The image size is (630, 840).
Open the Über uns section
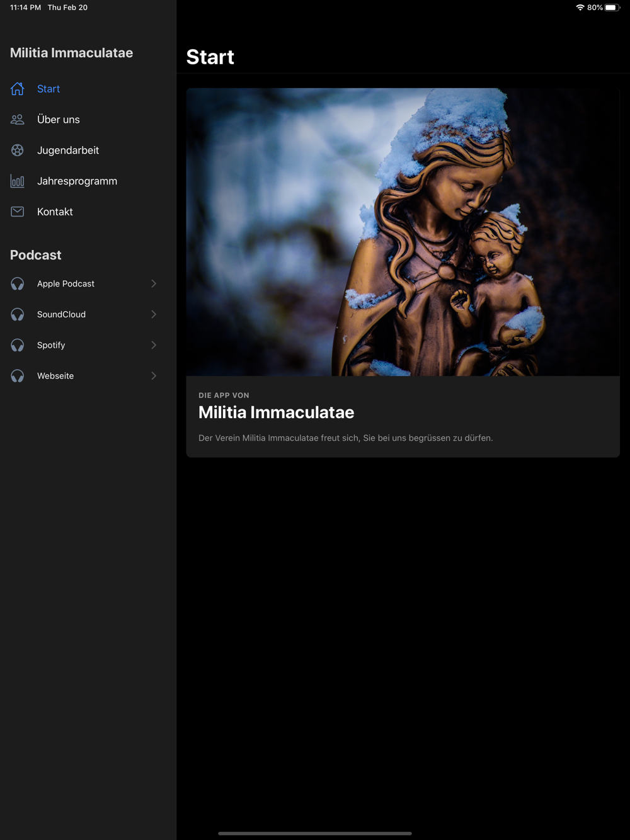(x=88, y=120)
